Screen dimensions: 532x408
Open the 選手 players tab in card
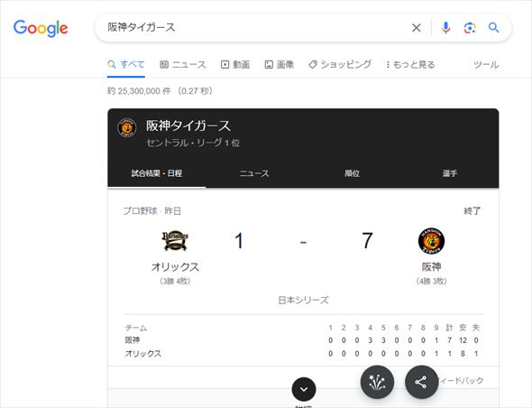[450, 173]
